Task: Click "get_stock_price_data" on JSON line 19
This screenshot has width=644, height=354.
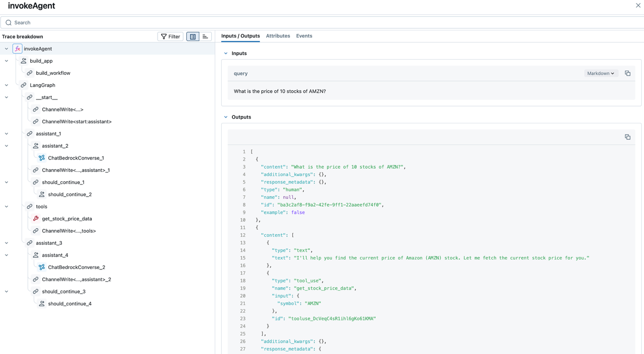Action: tap(325, 288)
